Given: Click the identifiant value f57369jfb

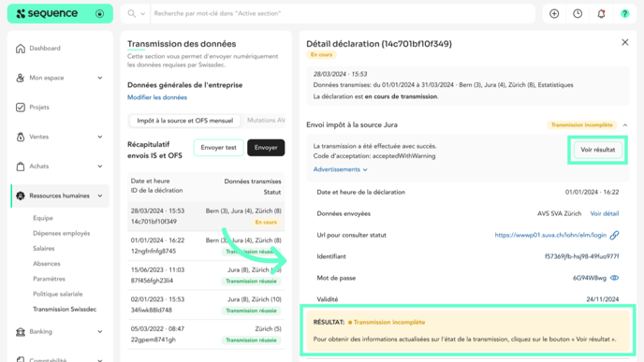Looking at the screenshot, I should click(581, 257).
